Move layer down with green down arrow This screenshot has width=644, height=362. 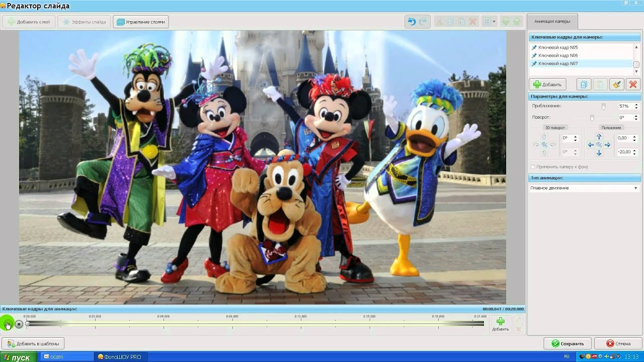[506, 22]
